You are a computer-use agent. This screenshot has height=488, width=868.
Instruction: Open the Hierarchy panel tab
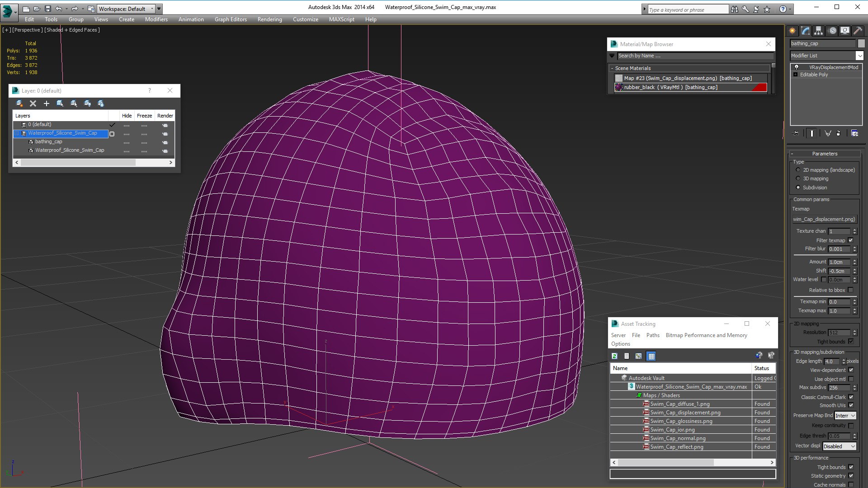[818, 31]
